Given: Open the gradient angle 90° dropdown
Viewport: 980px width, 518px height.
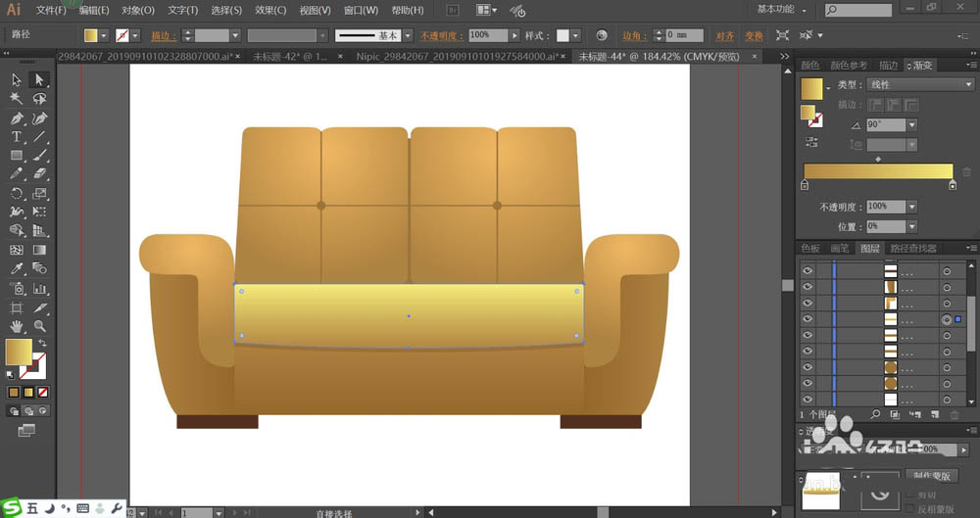Looking at the screenshot, I should click(x=911, y=125).
